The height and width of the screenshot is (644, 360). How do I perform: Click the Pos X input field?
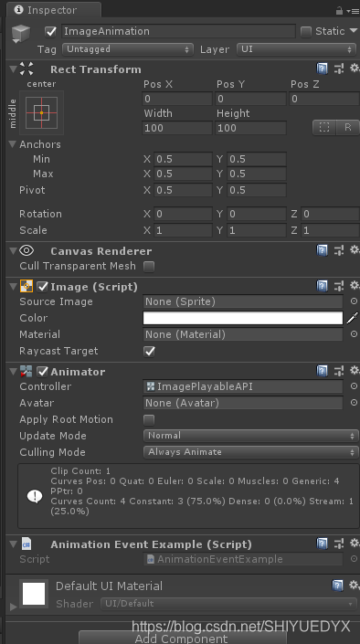click(177, 99)
